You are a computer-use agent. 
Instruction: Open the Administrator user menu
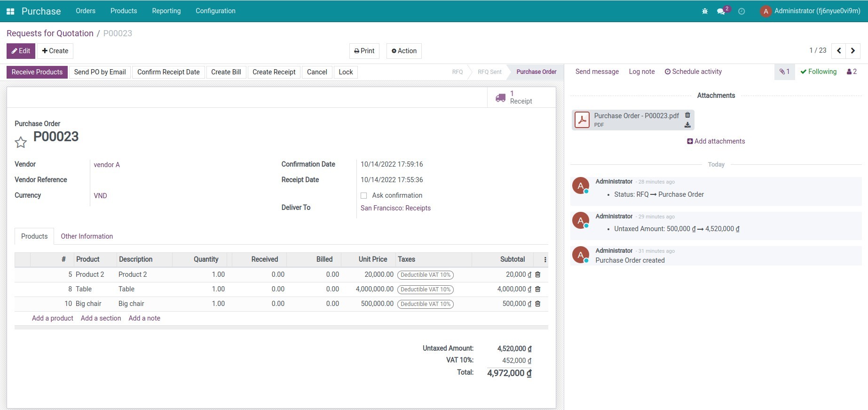pyautogui.click(x=810, y=11)
